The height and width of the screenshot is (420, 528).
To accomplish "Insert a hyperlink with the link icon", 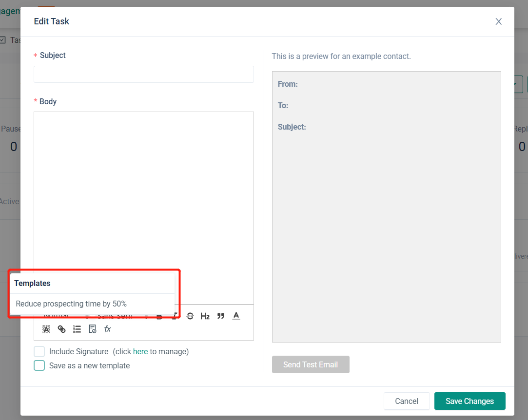I will tap(62, 329).
